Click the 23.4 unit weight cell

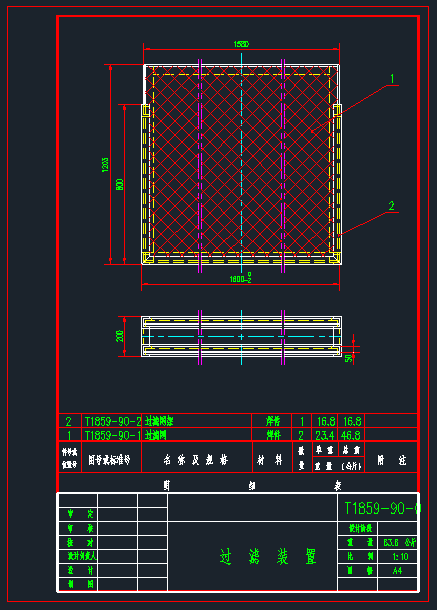[x=325, y=435]
